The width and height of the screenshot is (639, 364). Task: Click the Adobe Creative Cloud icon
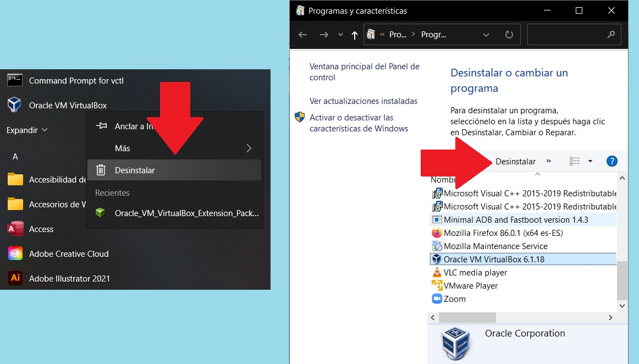15,253
